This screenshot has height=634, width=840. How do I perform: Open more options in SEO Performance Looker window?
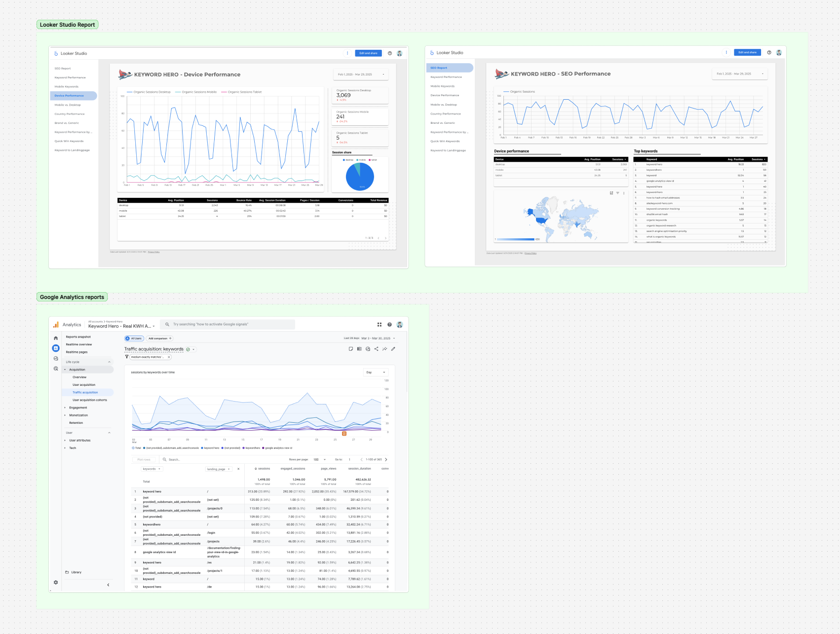(x=726, y=52)
